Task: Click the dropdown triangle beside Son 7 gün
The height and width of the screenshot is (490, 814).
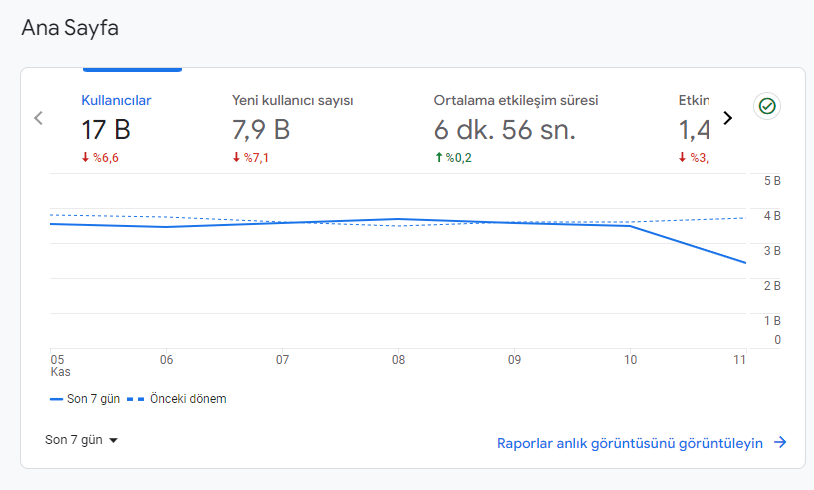Action: (113, 441)
